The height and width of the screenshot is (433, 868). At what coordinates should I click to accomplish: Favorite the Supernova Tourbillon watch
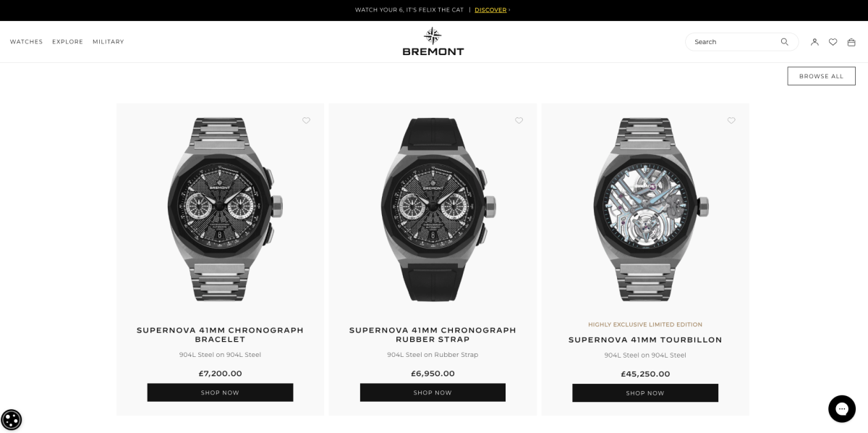click(x=731, y=121)
